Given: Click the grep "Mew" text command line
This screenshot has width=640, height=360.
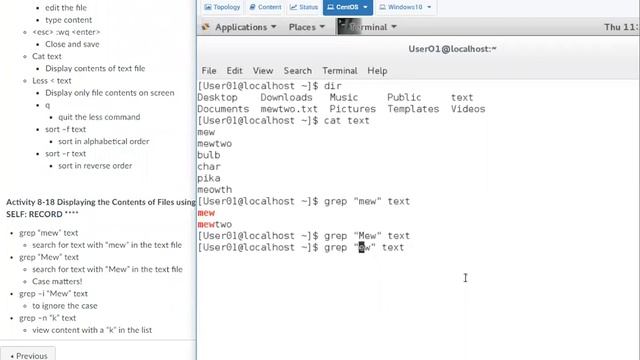Looking at the screenshot, I should pos(303,236).
